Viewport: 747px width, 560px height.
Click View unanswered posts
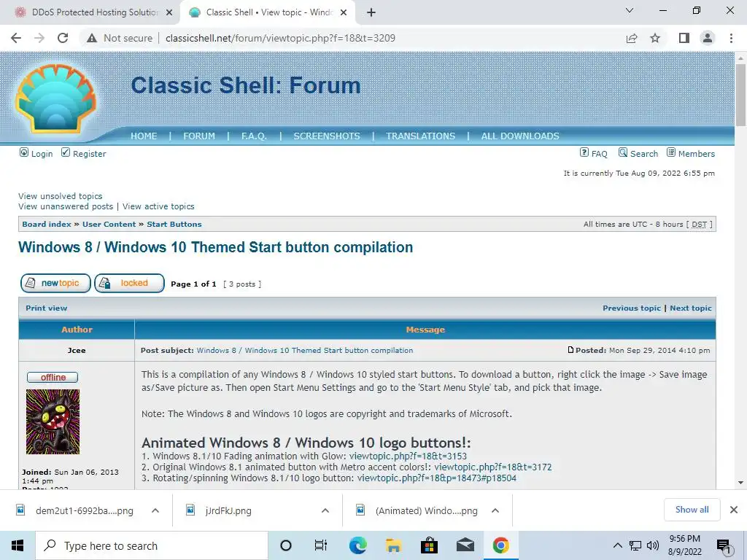tap(66, 206)
